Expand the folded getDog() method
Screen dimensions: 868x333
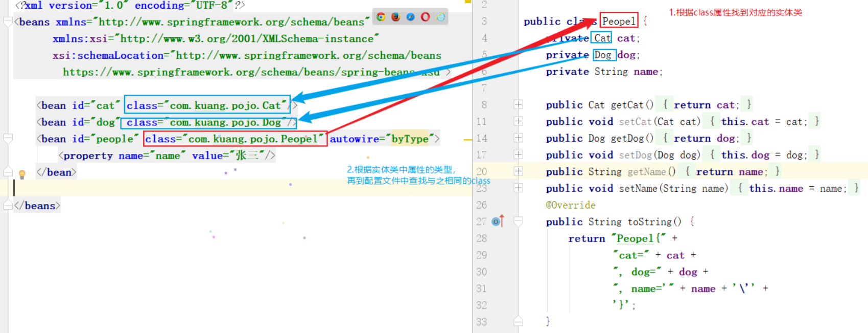click(518, 138)
